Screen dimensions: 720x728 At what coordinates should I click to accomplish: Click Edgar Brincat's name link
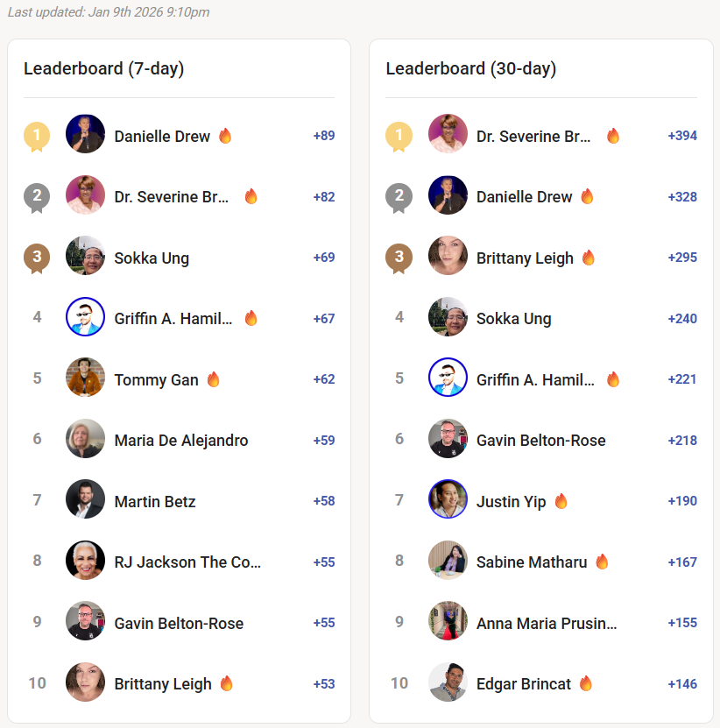(x=523, y=683)
